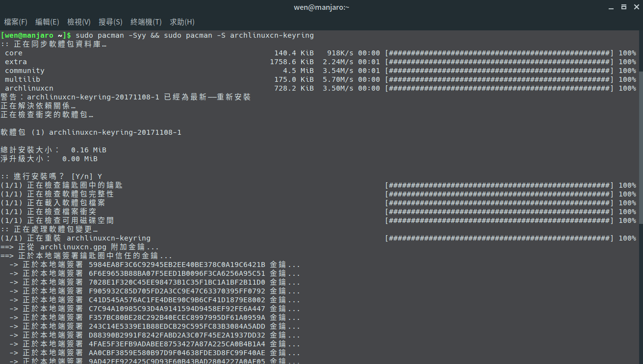The width and height of the screenshot is (643, 364).
Task: Click the line 正在檢查可用磁碟空間
Action: (x=57, y=220)
